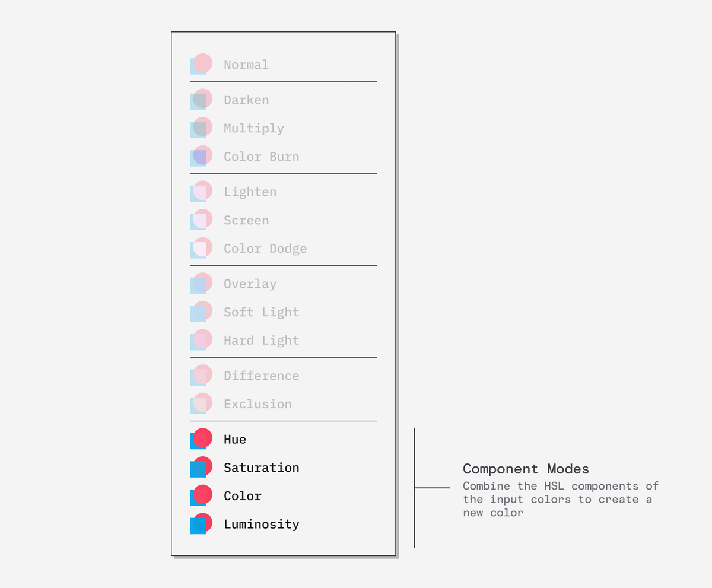The height and width of the screenshot is (588, 712).
Task: Click the Color Burn preview icon
Action: (201, 157)
